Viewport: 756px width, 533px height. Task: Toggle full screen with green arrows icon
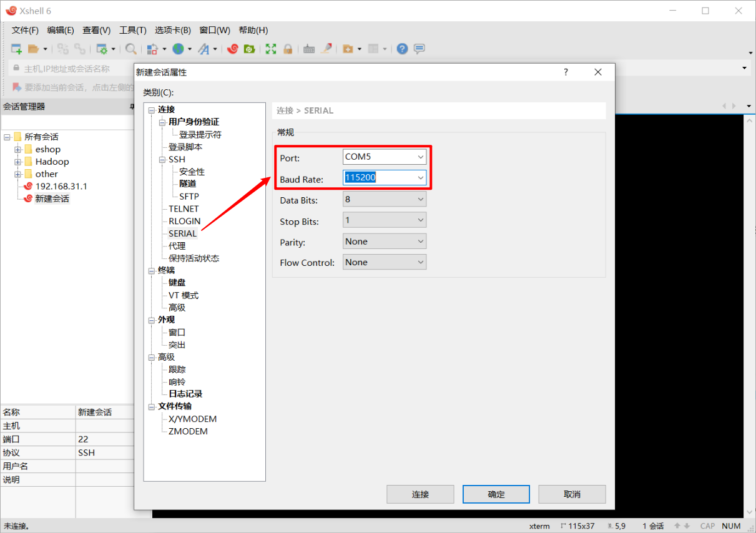pyautogui.click(x=271, y=49)
